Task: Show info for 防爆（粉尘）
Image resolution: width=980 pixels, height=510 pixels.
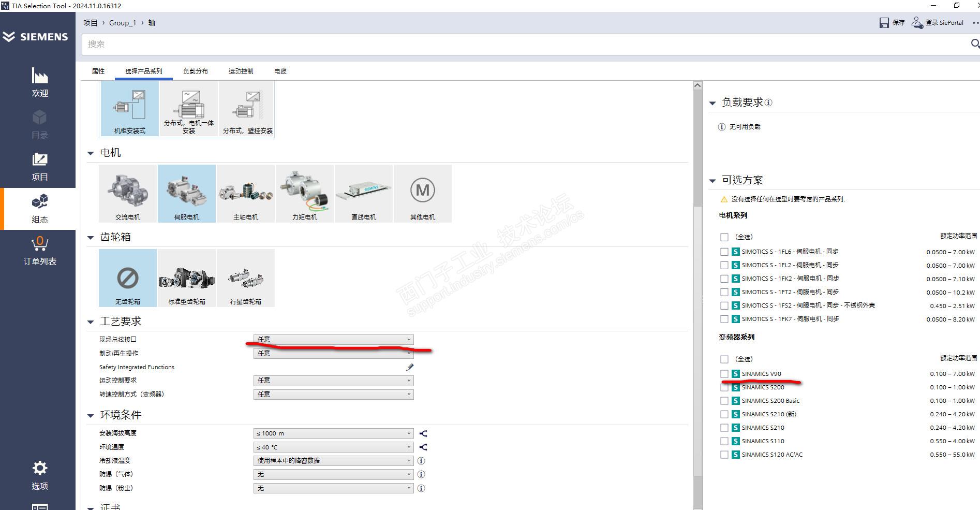Action: 421,488
